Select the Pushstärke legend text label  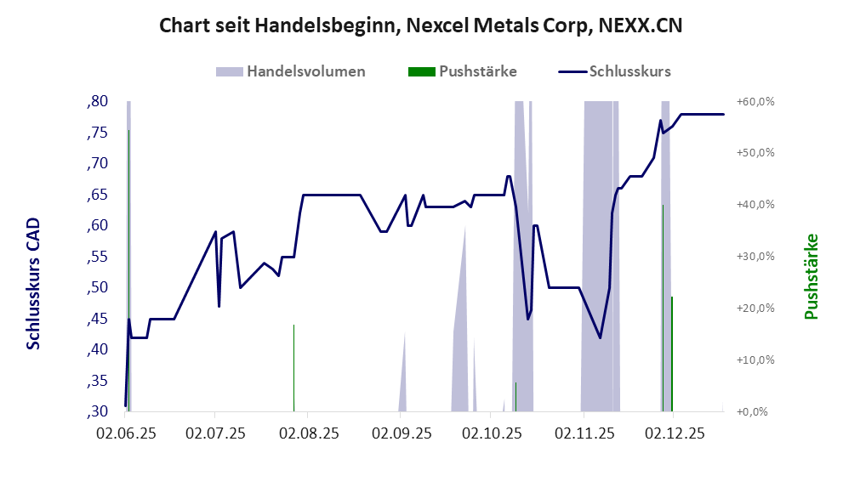click(x=478, y=71)
